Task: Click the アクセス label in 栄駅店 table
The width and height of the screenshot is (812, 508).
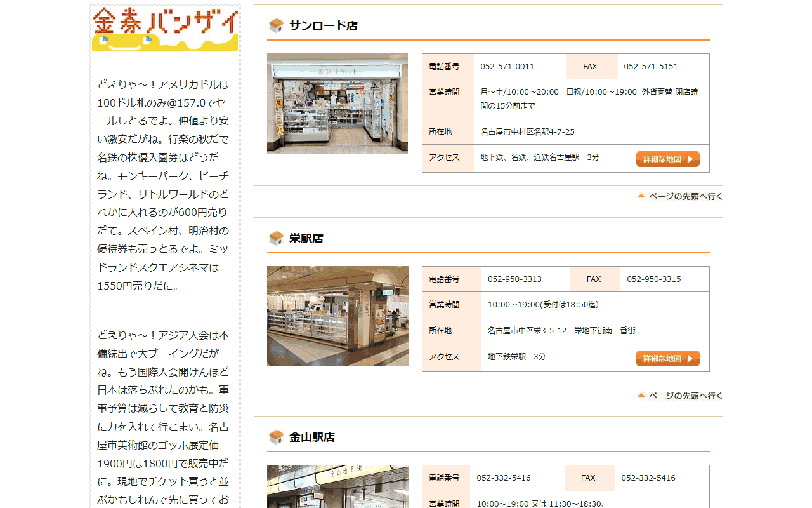Action: (x=444, y=357)
